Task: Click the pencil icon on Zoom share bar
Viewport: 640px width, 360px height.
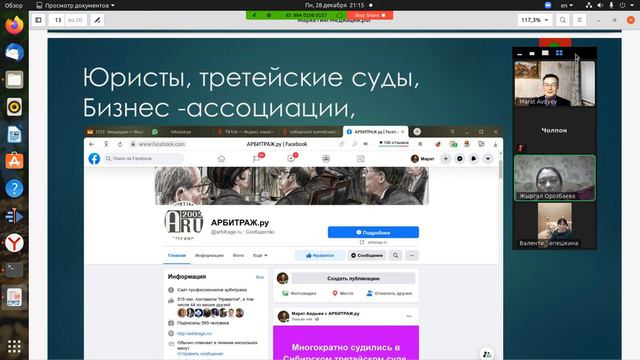Action: 254,15
